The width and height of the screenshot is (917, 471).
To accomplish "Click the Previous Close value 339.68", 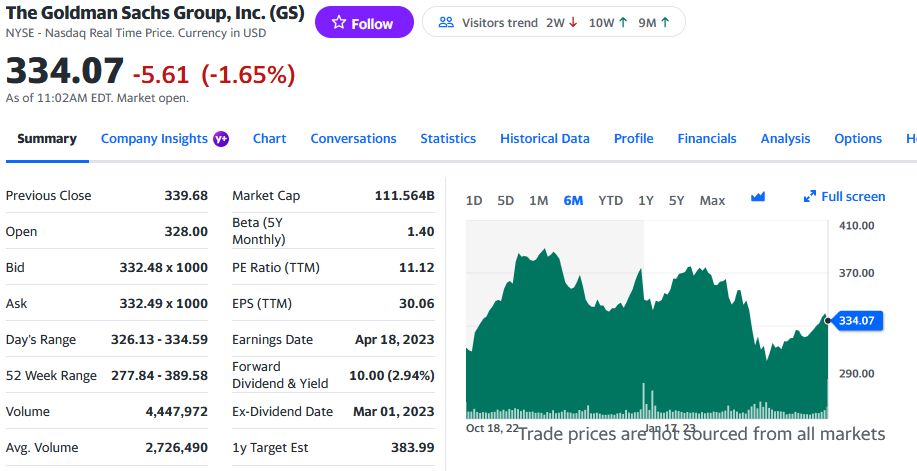I will [186, 195].
